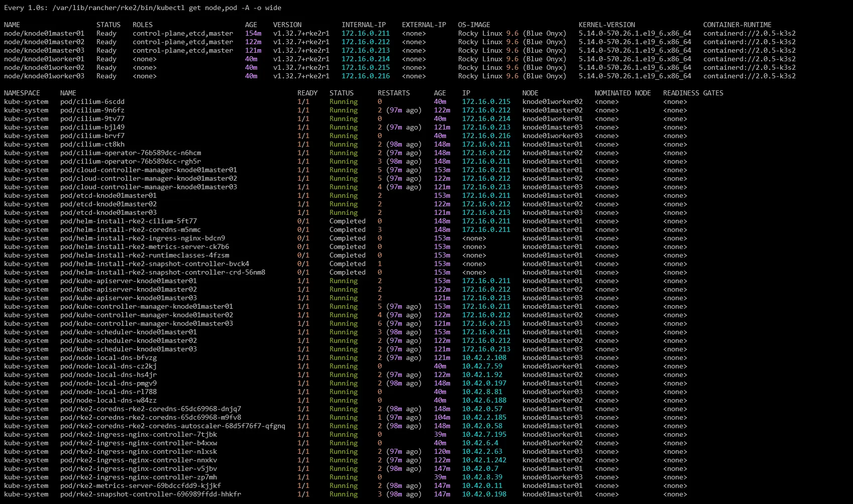Viewport: 853px width, 504px height.
Task: Click pod/cloud-controller-manager-knode01master03
Action: pos(149,187)
